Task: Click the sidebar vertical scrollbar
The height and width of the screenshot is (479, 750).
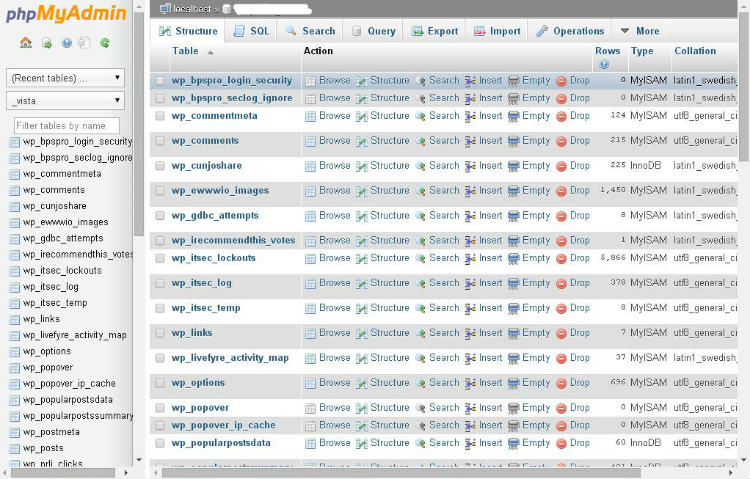Action: pos(139,124)
